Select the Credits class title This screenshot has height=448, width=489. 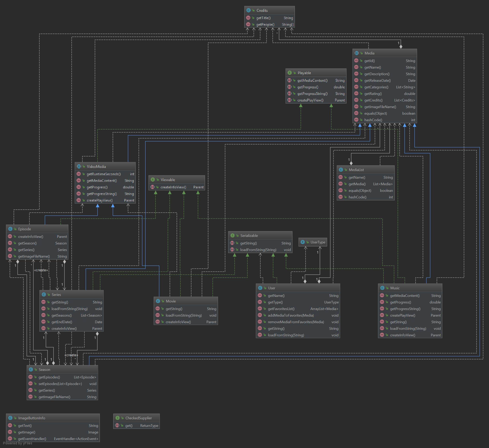(x=262, y=10)
